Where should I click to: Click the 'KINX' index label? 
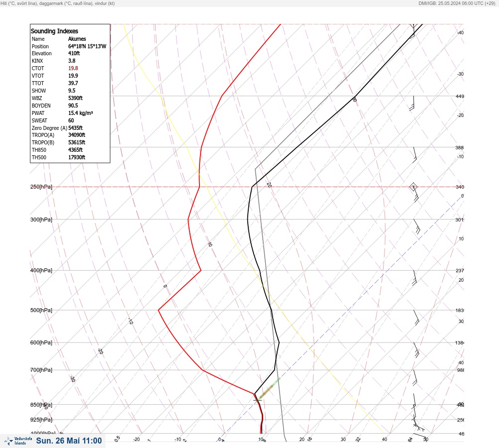coord(37,61)
